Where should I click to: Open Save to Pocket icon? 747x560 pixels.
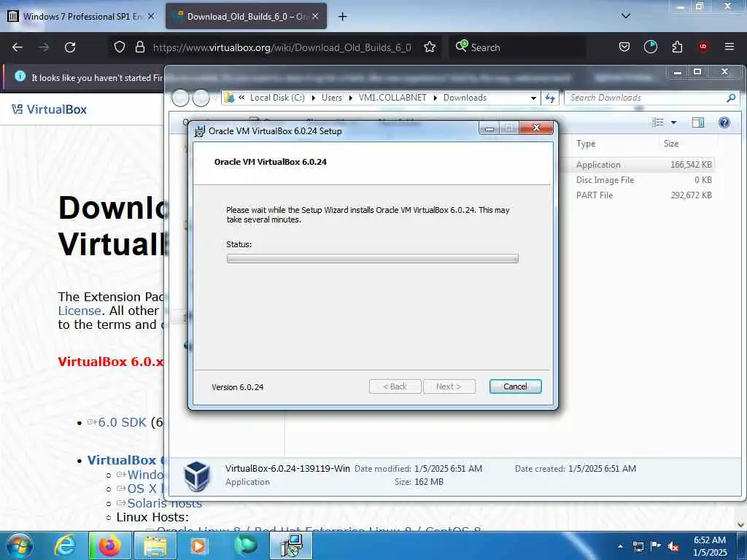[x=624, y=47]
